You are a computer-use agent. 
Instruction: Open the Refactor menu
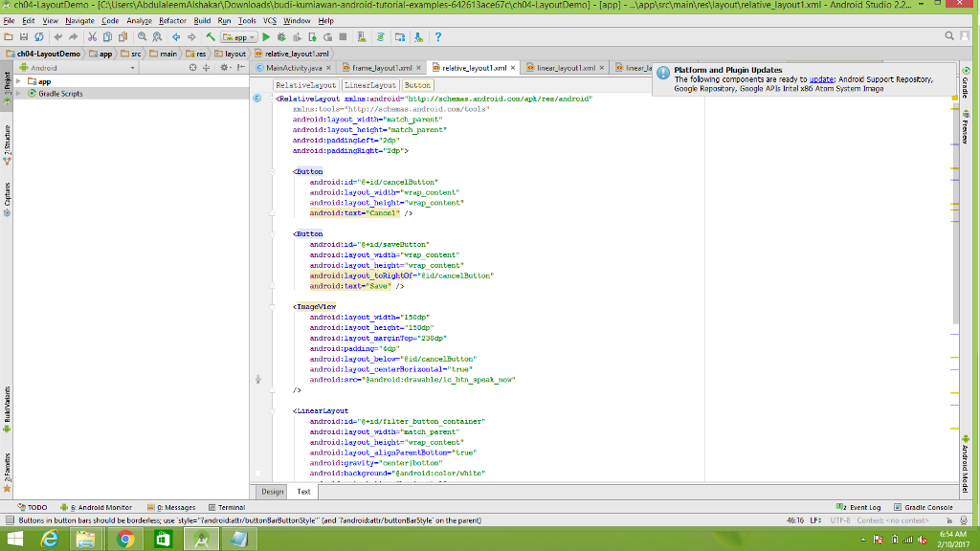pyautogui.click(x=172, y=21)
